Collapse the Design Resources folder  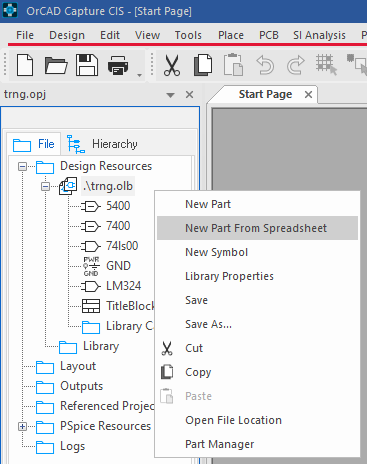(22, 166)
